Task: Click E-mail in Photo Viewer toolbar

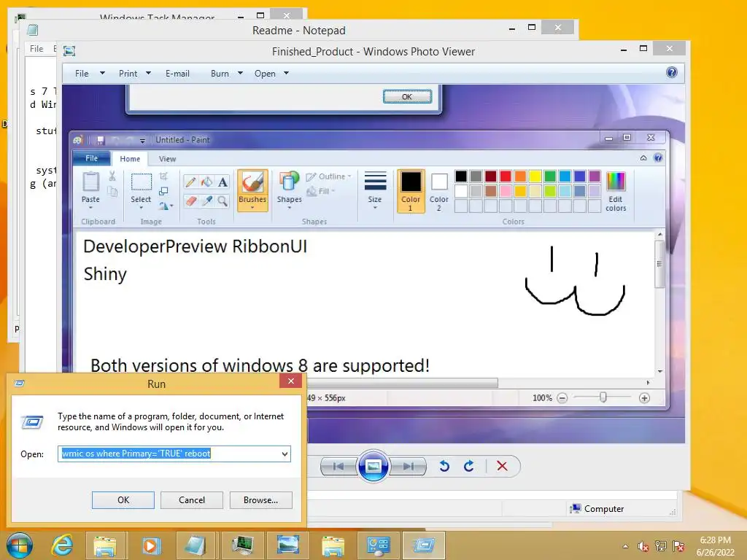Action: click(x=178, y=74)
